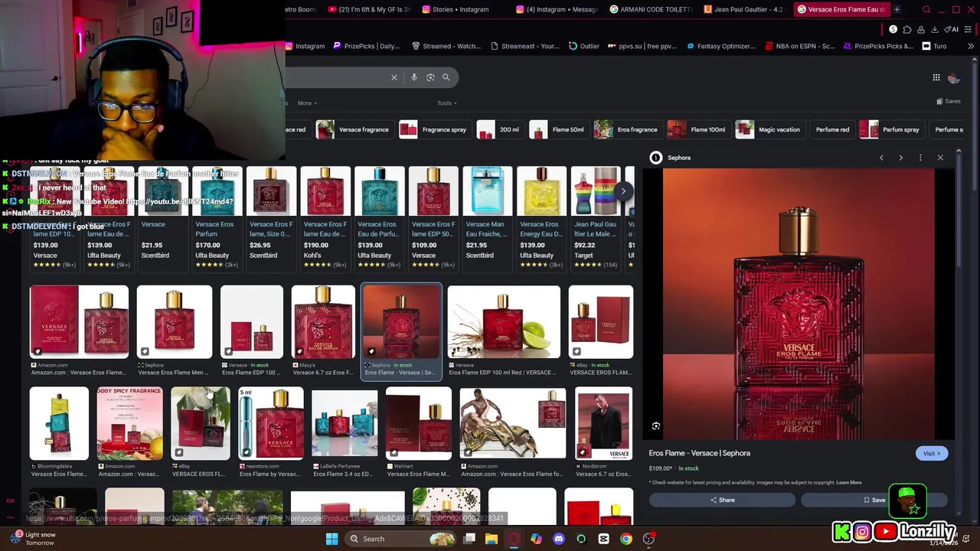This screenshot has height=551, width=980.
Task: Go to previous image in preview panel
Action: 881,158
